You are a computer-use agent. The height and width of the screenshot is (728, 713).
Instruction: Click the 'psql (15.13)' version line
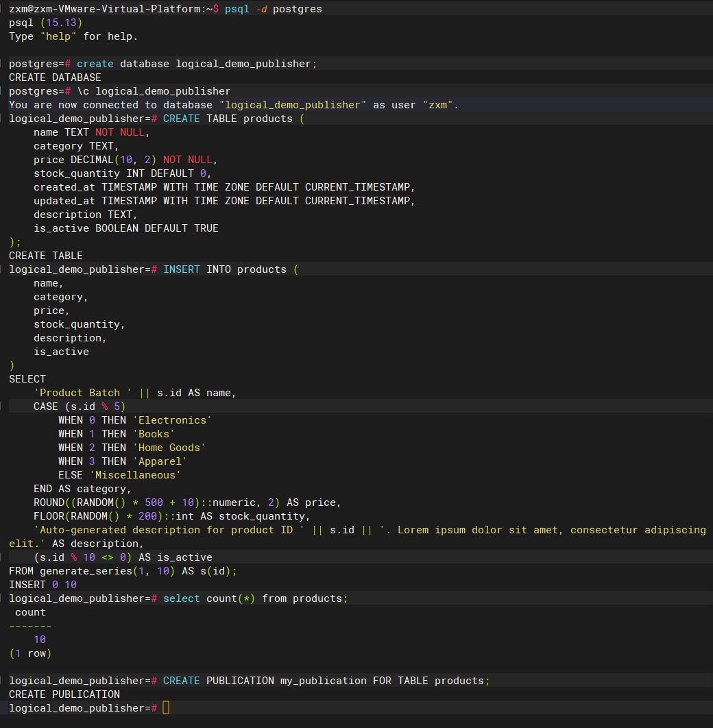coord(45,23)
